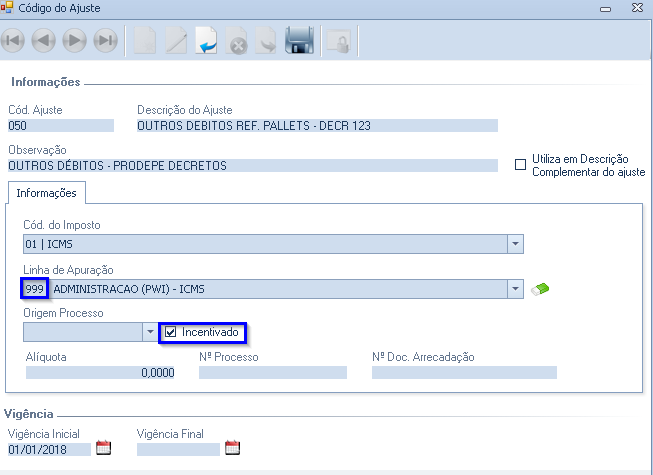Go to the previous record
This screenshot has height=475, width=653.
44,40
